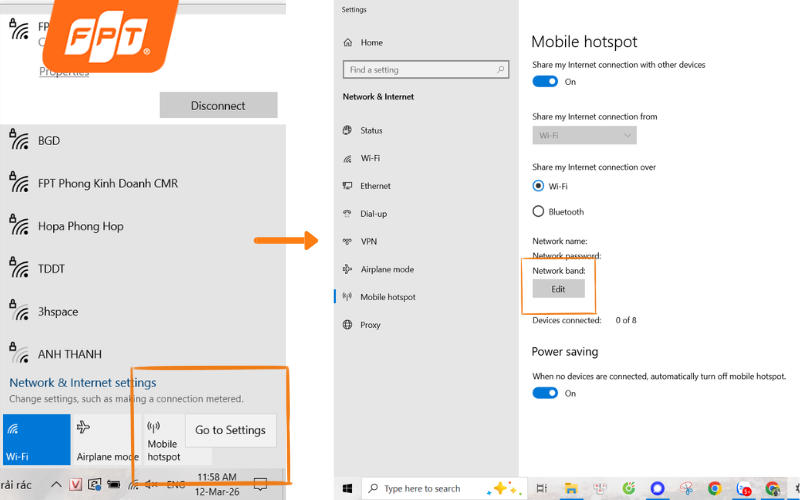Open File Explorer from the taskbar
The width and height of the screenshot is (800, 500).
569,489
